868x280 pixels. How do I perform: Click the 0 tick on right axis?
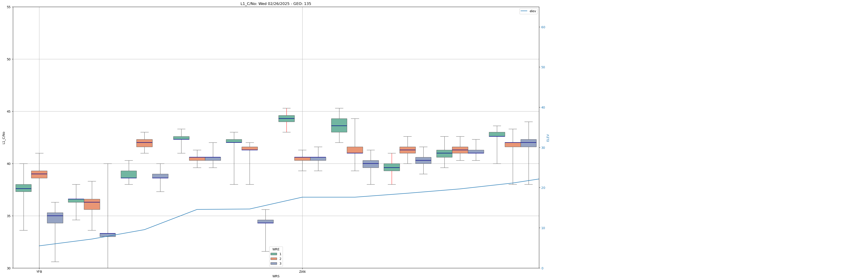[542, 268]
